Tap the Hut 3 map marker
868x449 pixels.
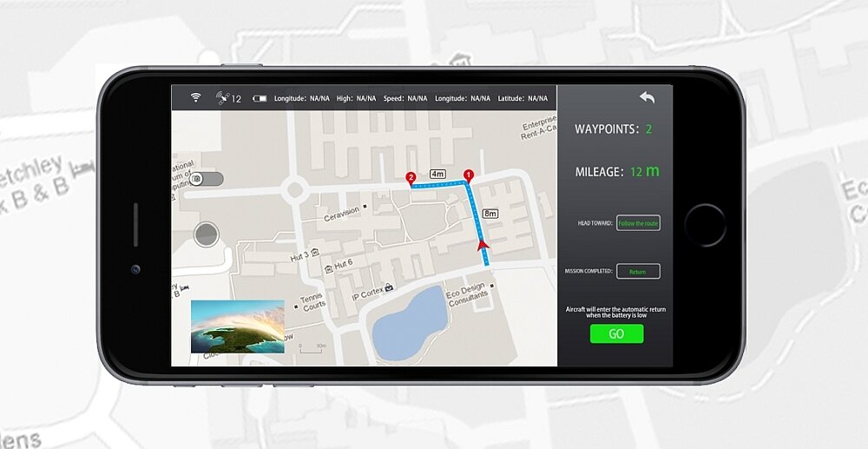314,253
